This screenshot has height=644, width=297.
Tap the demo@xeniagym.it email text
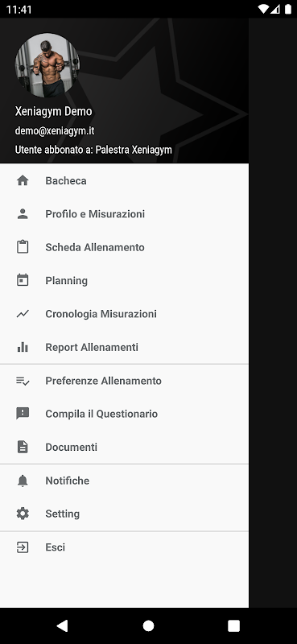coord(55,131)
